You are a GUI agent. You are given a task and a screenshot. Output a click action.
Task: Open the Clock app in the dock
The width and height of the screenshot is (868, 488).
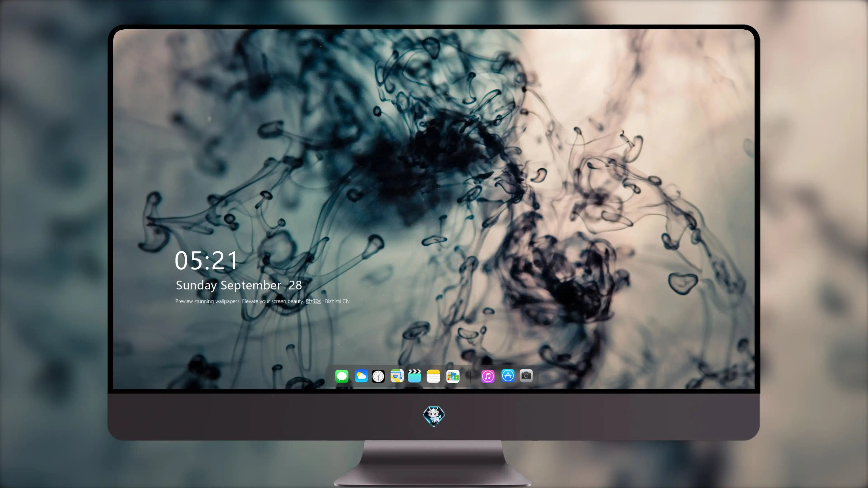[x=378, y=376]
